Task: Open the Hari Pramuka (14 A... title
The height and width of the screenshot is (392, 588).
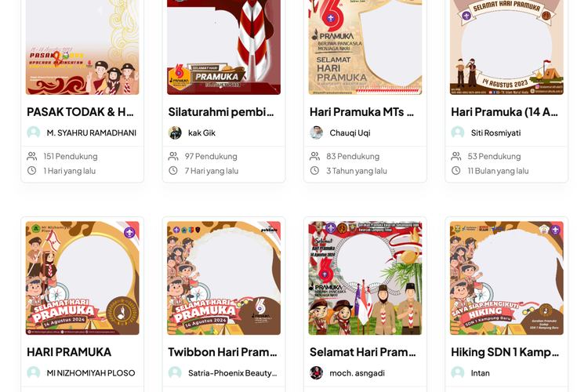Action: pos(504,112)
